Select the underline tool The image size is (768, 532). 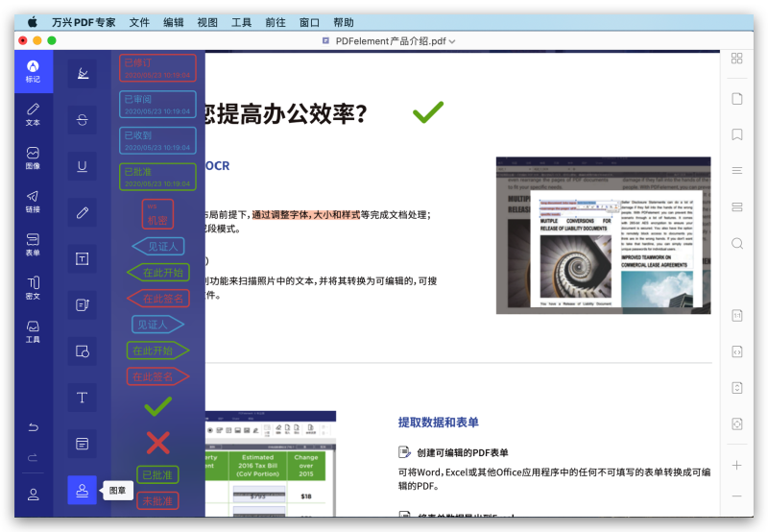(x=82, y=166)
